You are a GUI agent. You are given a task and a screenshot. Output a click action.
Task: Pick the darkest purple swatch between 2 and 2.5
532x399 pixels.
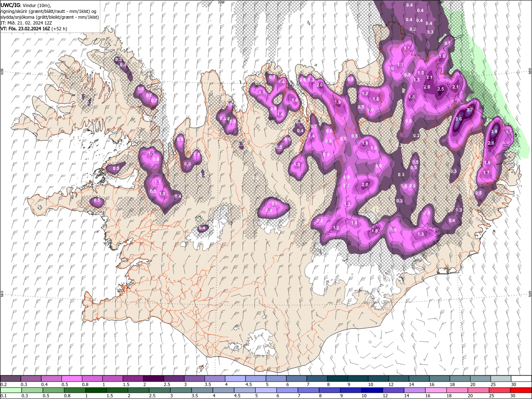click(x=153, y=379)
